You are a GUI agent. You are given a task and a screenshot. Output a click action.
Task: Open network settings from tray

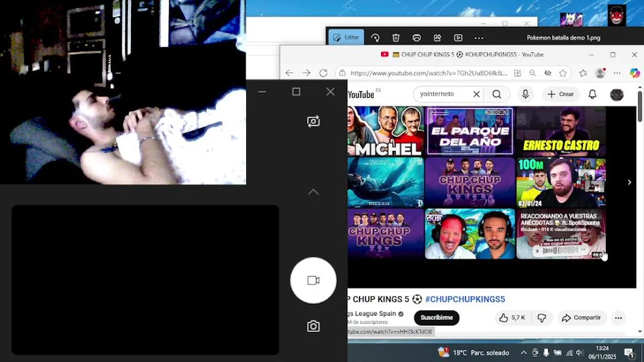570,352
